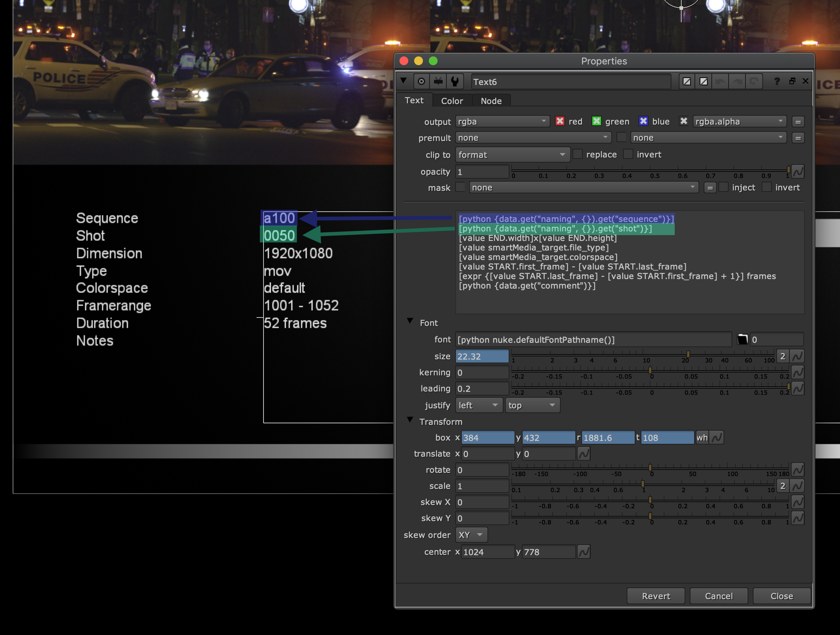Click the question mark help icon
This screenshot has height=635, width=840.
coord(777,81)
